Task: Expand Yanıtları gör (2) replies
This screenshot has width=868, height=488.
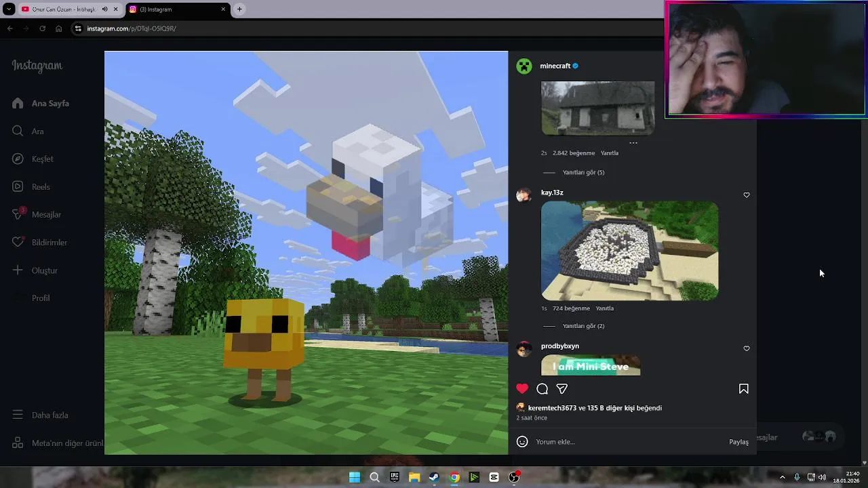Action: [583, 326]
